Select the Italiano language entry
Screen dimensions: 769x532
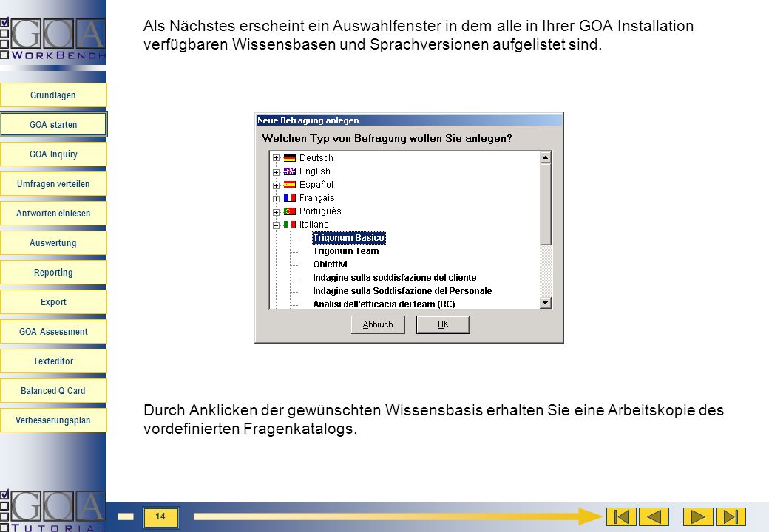point(314,225)
